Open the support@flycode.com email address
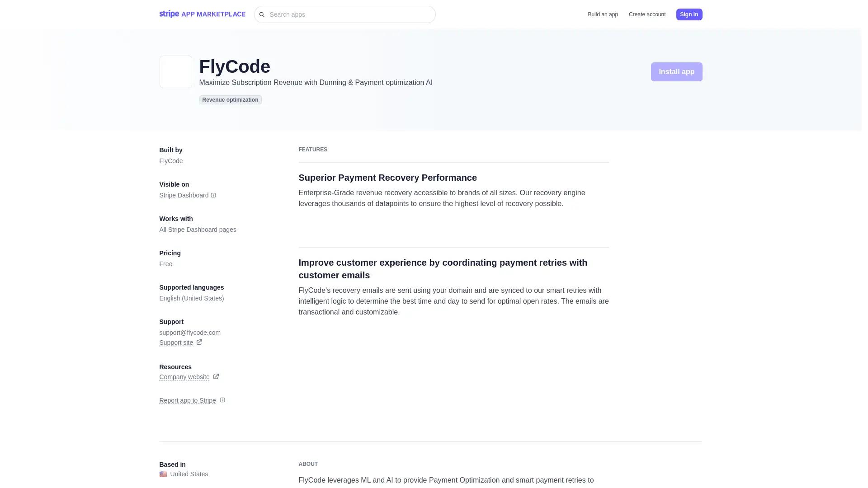868x488 pixels. (x=189, y=333)
